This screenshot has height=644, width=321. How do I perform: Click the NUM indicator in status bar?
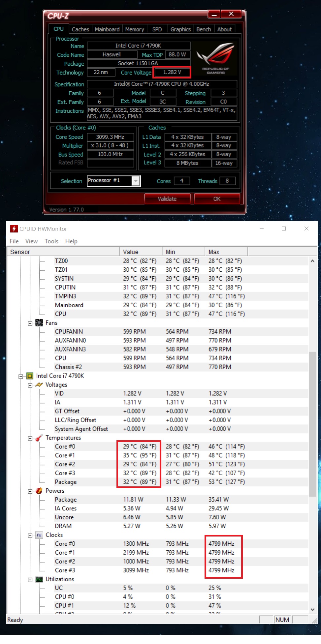click(282, 620)
